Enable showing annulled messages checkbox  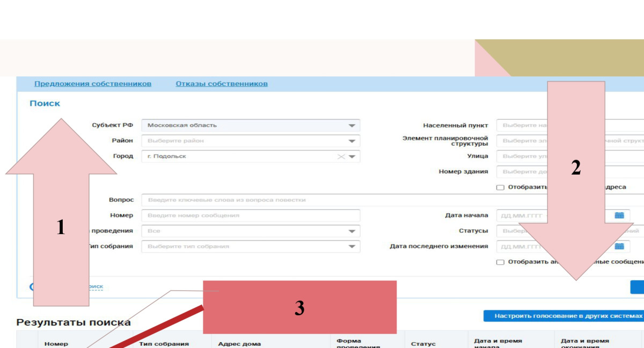[500, 262]
